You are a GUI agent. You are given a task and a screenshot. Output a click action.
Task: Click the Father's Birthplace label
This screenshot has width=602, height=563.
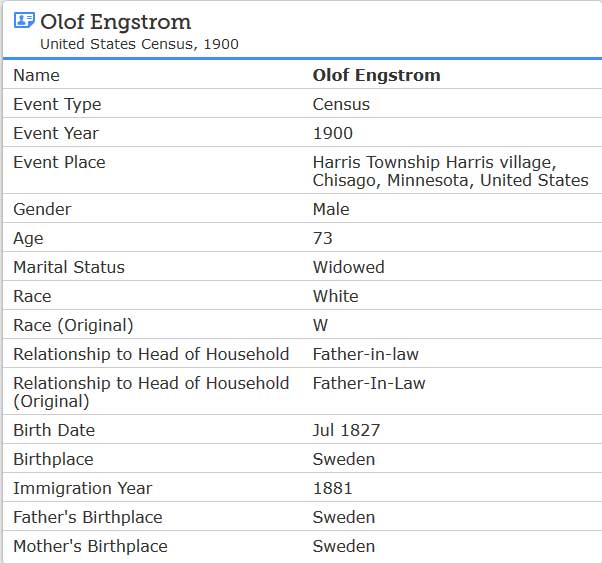click(x=88, y=517)
